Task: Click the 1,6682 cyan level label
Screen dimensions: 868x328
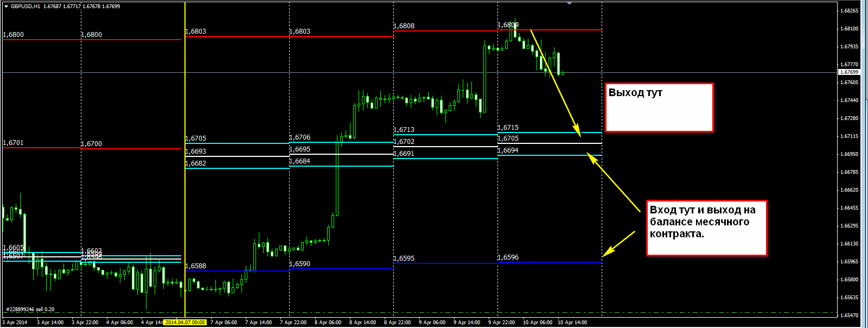Action: pyautogui.click(x=195, y=163)
